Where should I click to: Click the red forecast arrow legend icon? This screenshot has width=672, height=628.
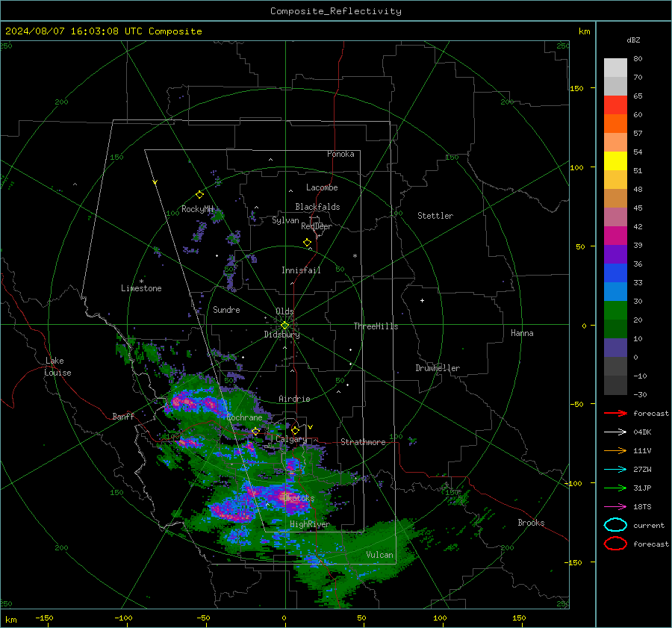point(615,413)
